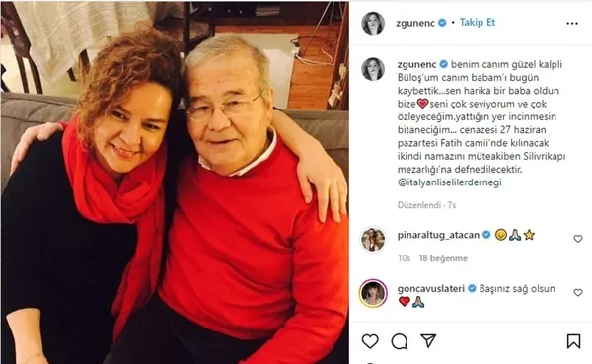Open the three-dot more options menu

572,24
